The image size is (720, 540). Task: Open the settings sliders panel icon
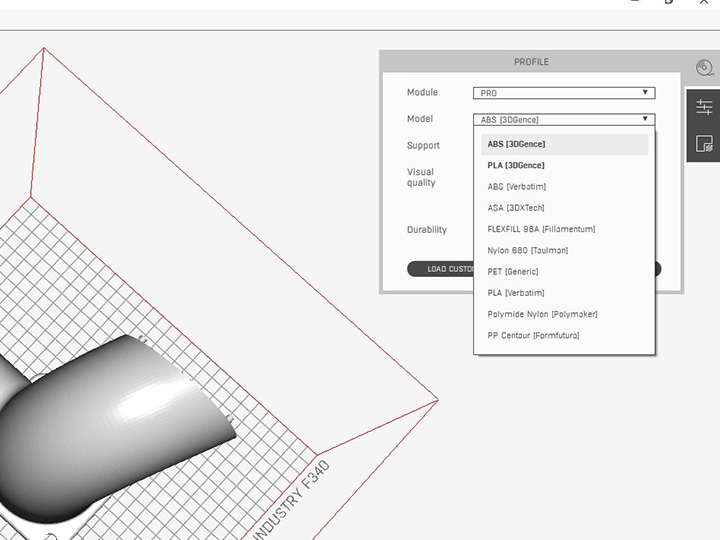tap(704, 107)
